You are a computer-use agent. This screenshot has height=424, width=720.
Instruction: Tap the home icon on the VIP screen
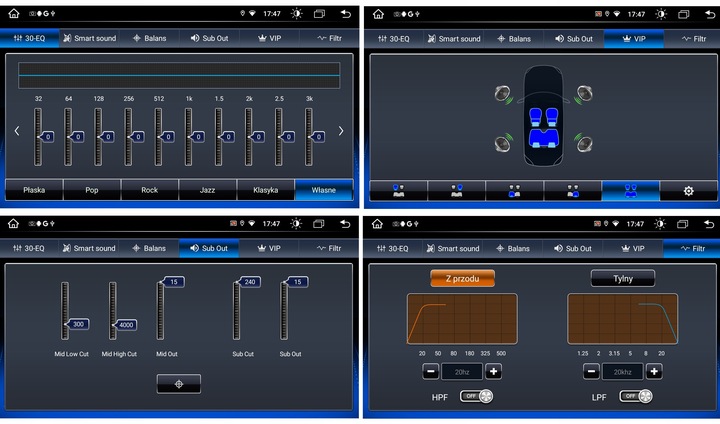pyautogui.click(x=378, y=14)
